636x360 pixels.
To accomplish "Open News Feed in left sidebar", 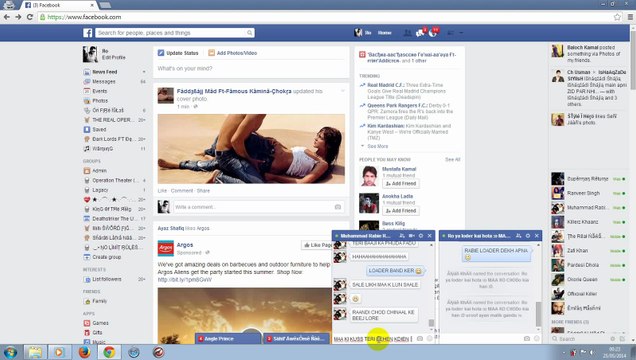I will pos(105,72).
